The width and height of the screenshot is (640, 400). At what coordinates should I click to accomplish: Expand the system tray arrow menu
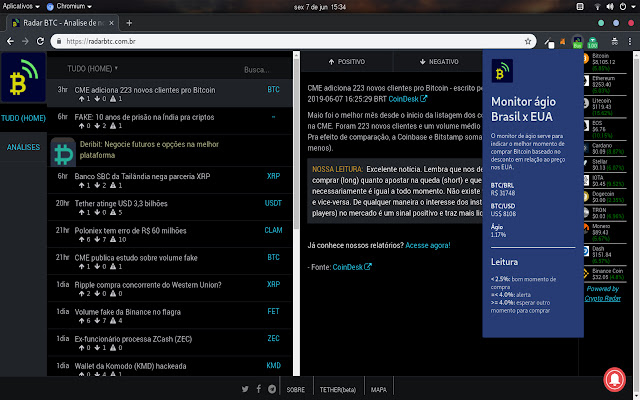[x=632, y=7]
